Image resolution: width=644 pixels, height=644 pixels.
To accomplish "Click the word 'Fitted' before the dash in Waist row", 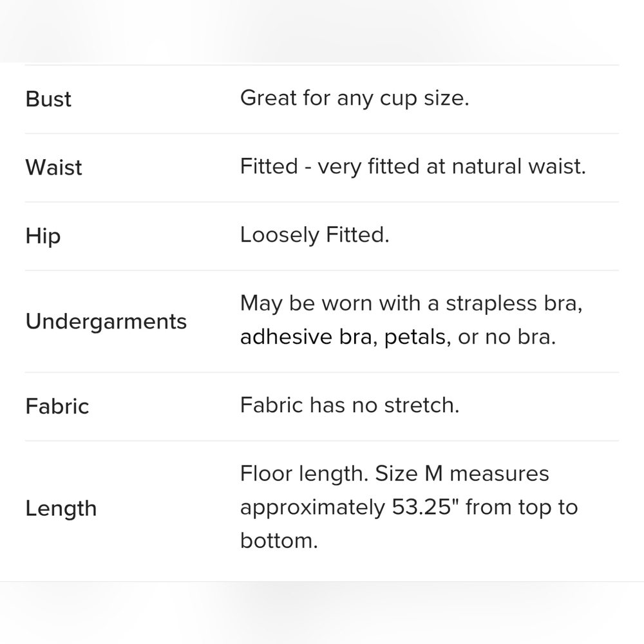I will pos(269,166).
